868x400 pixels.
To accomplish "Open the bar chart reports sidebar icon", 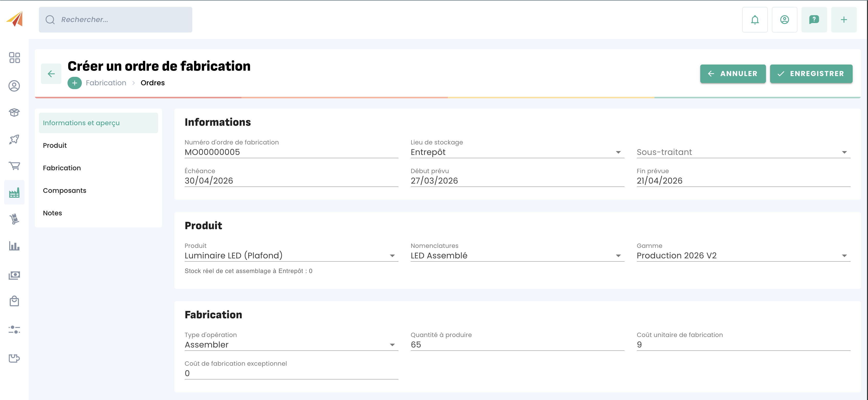I will coord(14,246).
